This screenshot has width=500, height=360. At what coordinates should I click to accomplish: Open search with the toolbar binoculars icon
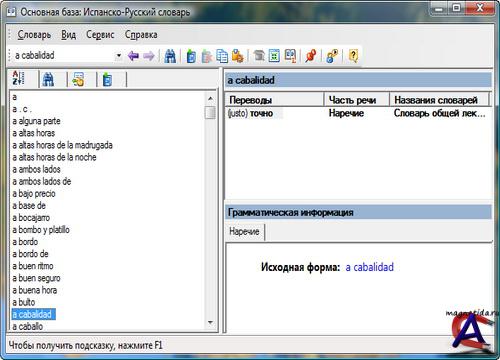click(170, 56)
